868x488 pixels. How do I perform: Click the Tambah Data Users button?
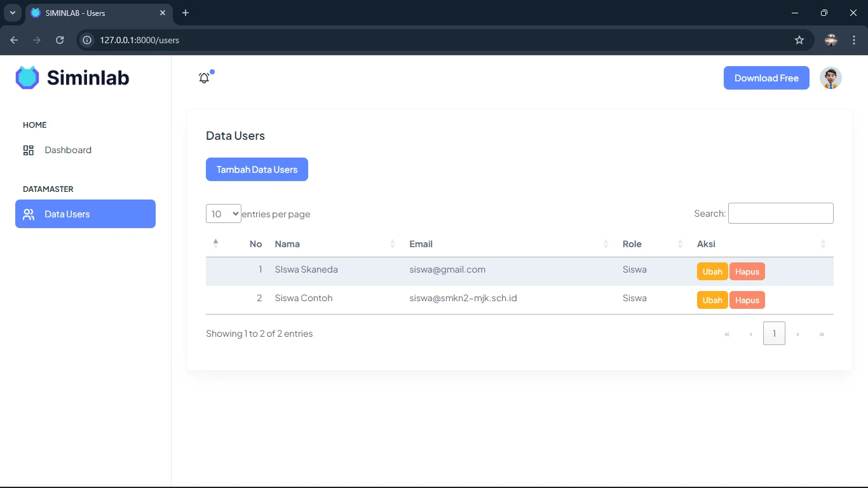(x=257, y=170)
